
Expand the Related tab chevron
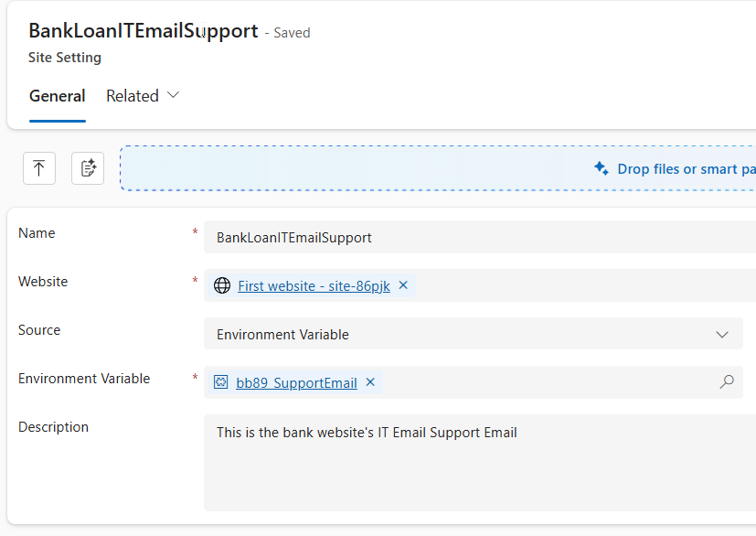pyautogui.click(x=173, y=95)
